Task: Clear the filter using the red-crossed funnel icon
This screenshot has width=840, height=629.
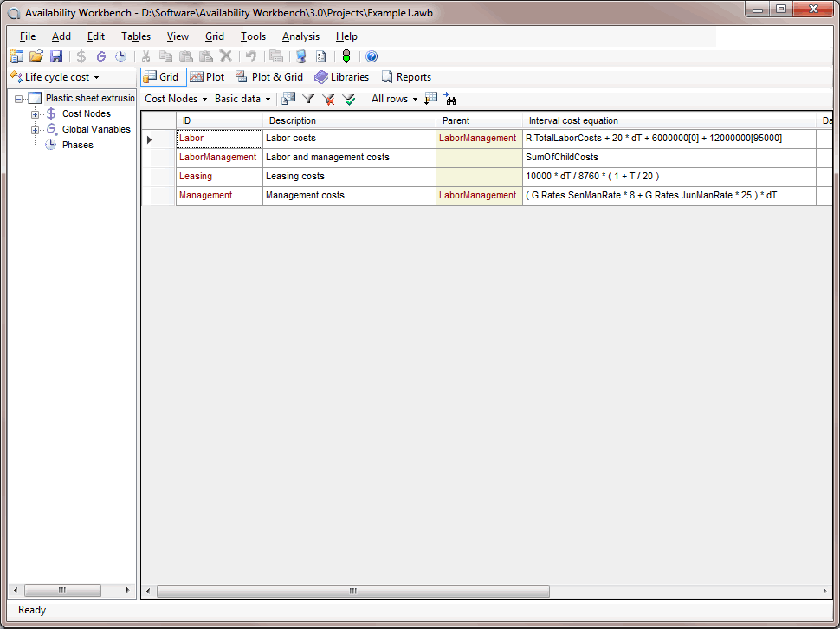Action: [329, 99]
